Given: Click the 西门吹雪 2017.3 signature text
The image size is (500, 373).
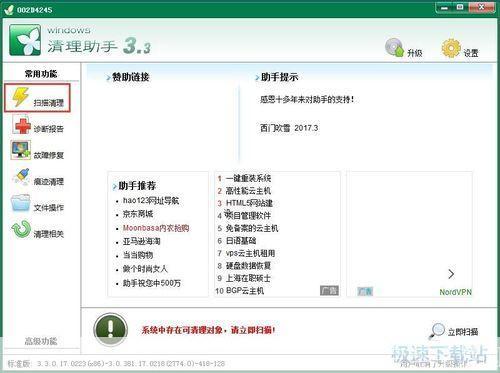Looking at the screenshot, I should pos(289,128).
